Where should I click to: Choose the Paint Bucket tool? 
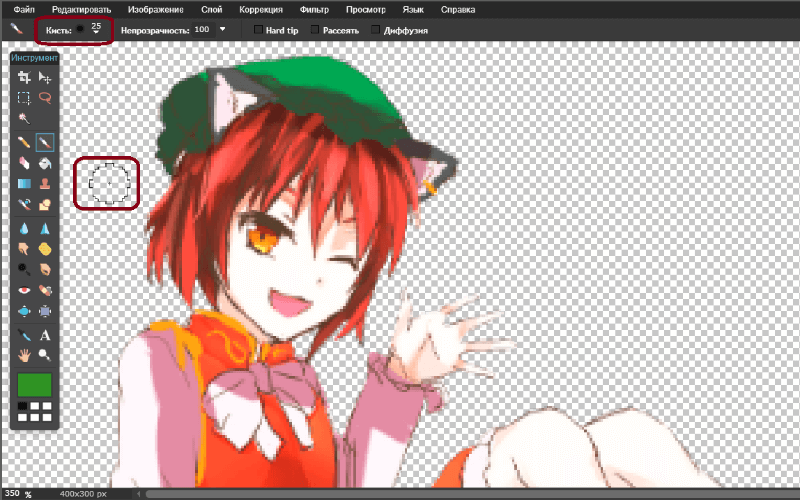coord(45,163)
